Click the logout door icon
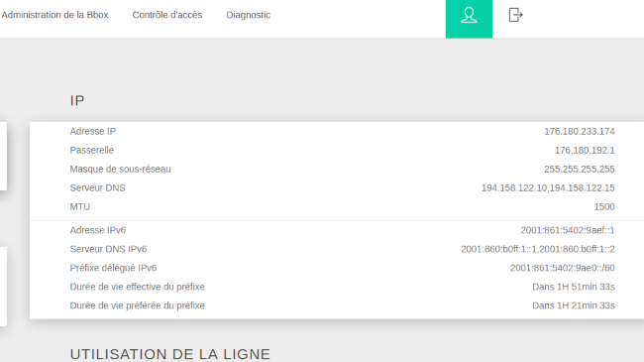This screenshot has height=362, width=644. [515, 15]
